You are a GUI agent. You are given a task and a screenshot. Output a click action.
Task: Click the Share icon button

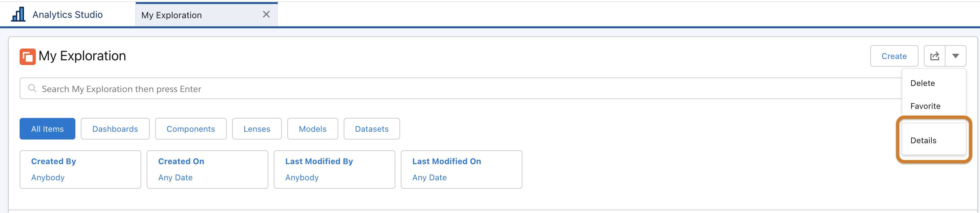pos(935,56)
